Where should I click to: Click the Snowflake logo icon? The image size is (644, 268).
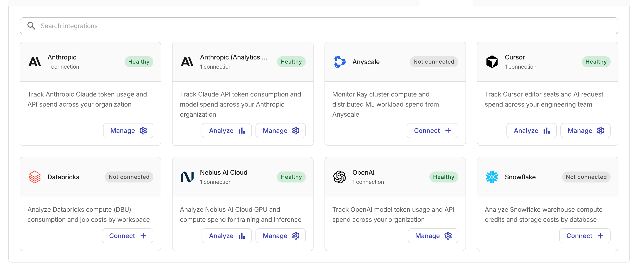point(492,177)
